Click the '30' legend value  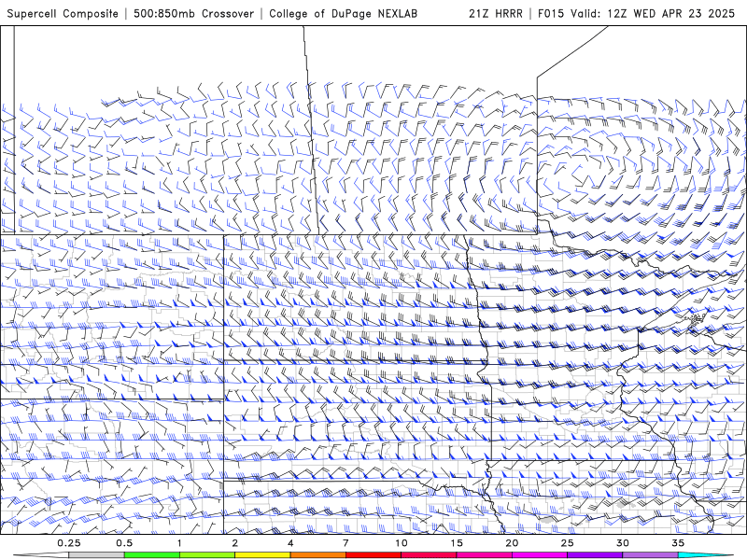pos(622,543)
